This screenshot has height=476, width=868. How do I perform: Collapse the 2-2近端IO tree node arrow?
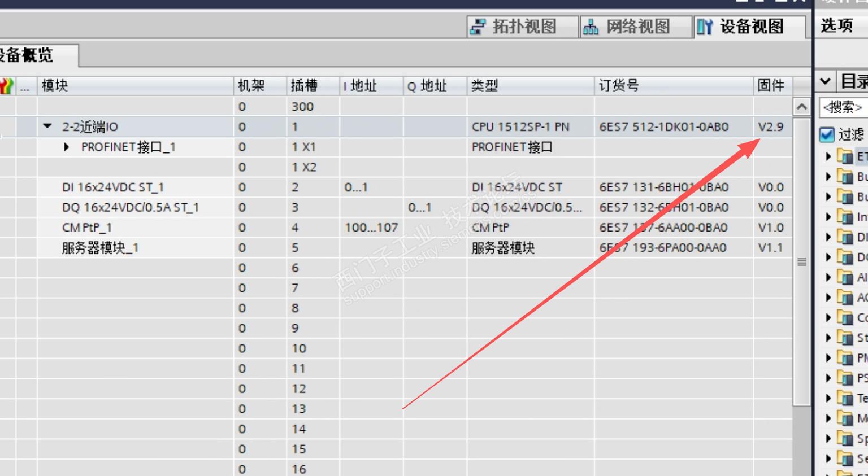point(47,126)
